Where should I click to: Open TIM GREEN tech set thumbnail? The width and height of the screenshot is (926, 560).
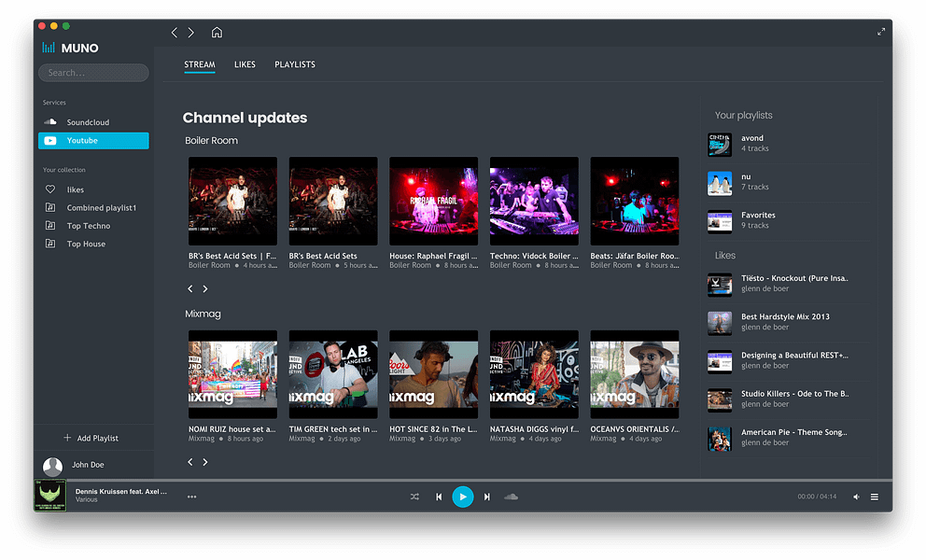[333, 374]
